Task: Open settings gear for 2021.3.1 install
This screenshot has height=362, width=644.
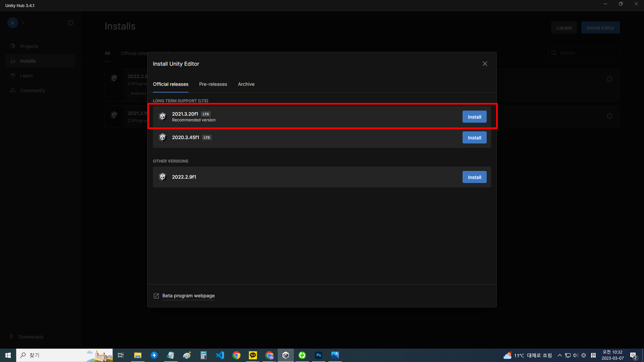Action: click(609, 116)
